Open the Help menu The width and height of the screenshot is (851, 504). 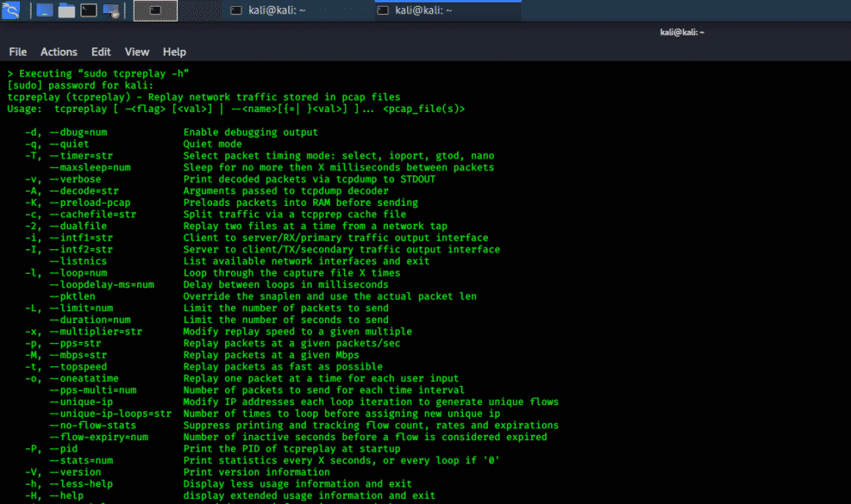point(175,51)
